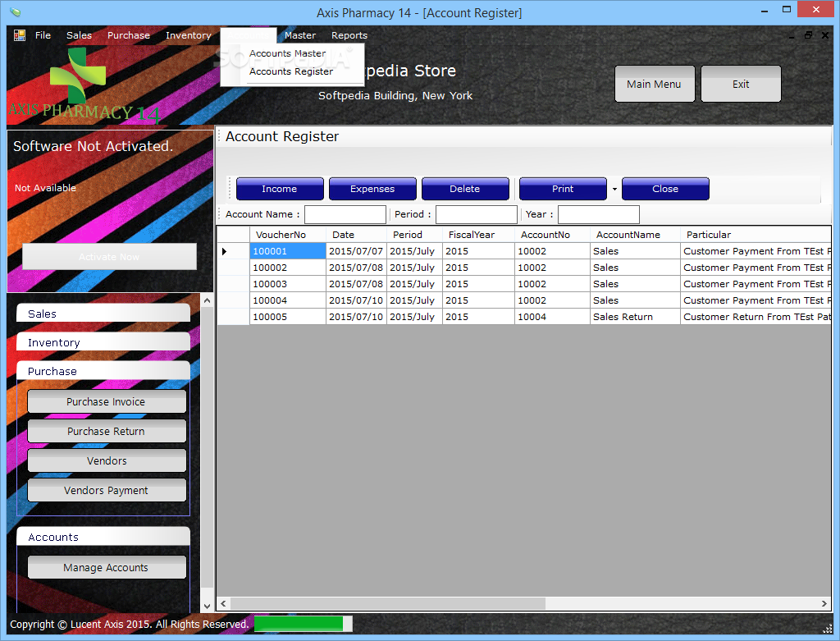Sort by the AccountNo column header
Image resolution: width=840 pixels, height=641 pixels.
[552, 235]
